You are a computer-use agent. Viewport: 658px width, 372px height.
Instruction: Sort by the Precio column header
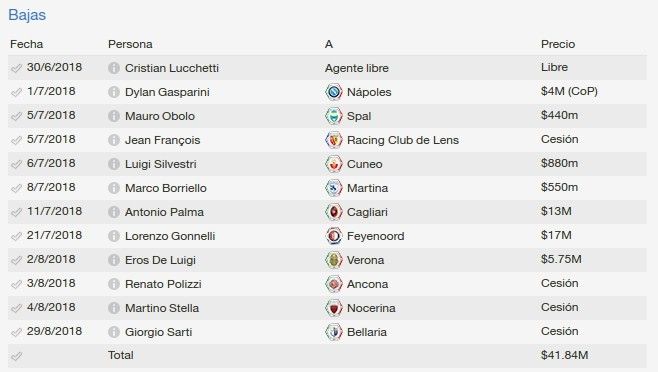(x=558, y=44)
